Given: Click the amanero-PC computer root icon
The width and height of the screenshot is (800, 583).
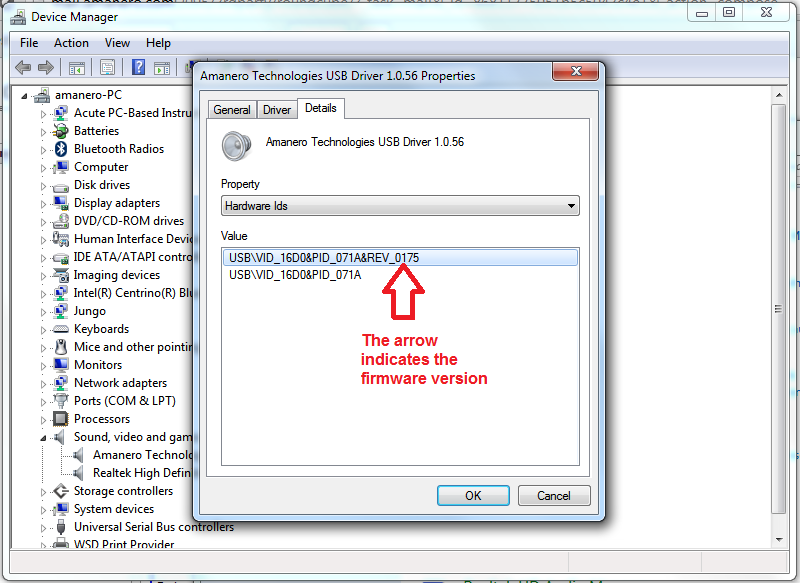Looking at the screenshot, I should 42,95.
